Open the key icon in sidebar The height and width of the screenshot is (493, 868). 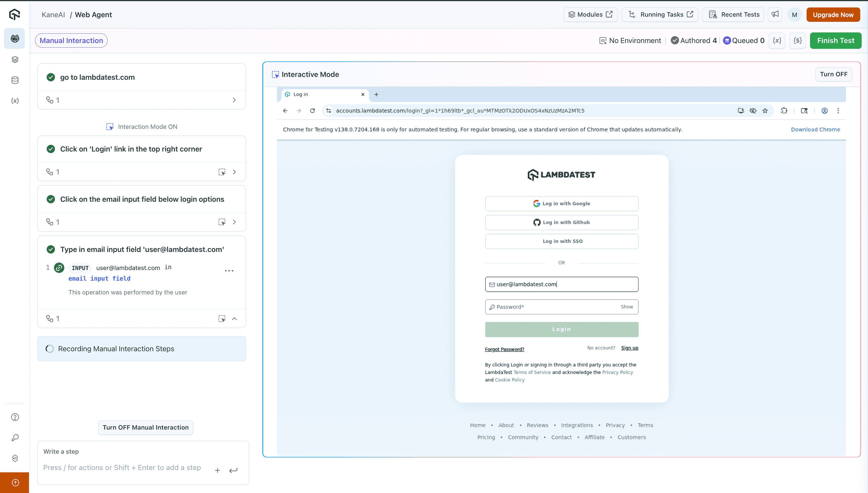(x=15, y=438)
